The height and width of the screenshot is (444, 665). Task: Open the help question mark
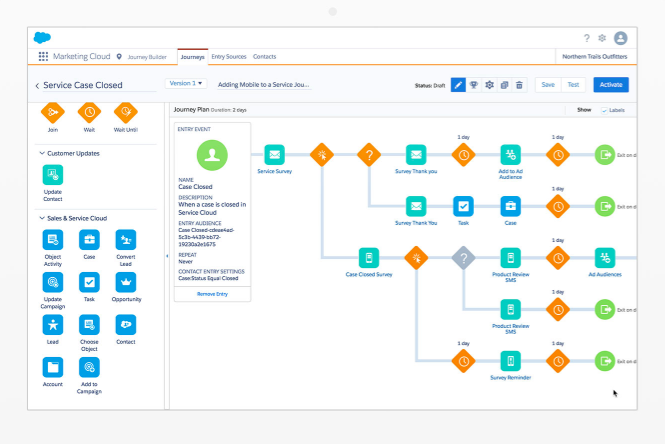tap(587, 38)
